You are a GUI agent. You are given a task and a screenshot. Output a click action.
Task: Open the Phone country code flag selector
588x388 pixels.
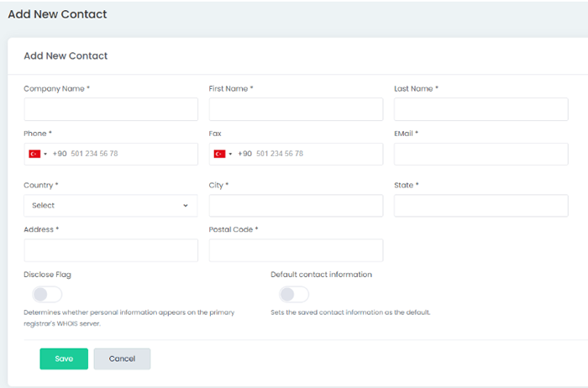38,154
